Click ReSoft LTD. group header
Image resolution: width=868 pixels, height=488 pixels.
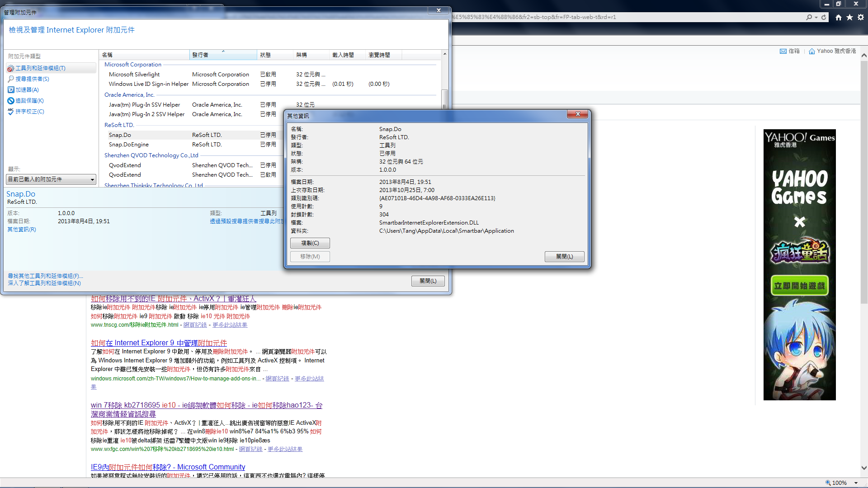pyautogui.click(x=119, y=125)
